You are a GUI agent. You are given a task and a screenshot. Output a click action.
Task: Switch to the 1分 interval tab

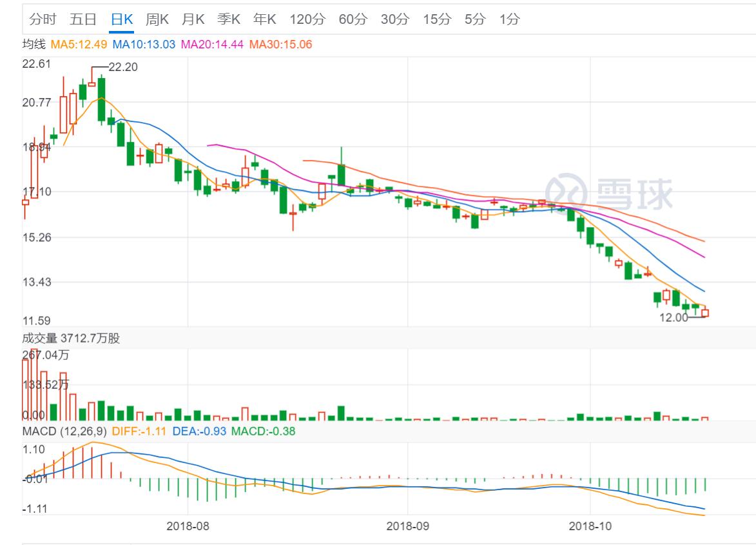point(509,19)
